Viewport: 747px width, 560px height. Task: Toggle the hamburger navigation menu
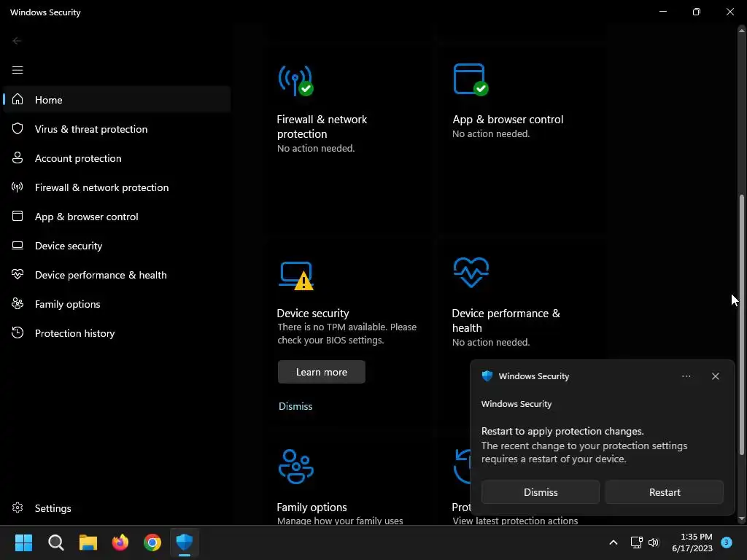[x=18, y=70]
